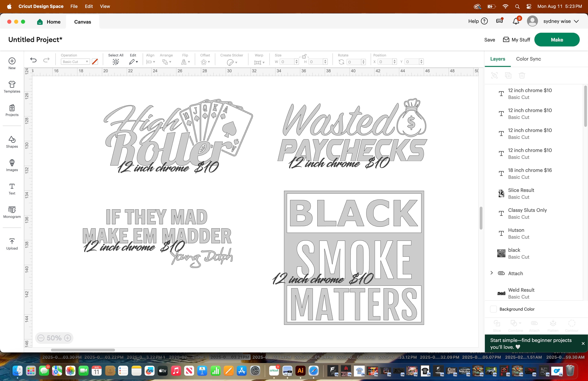Click the green Make button
588x381 pixels.
pyautogui.click(x=557, y=40)
